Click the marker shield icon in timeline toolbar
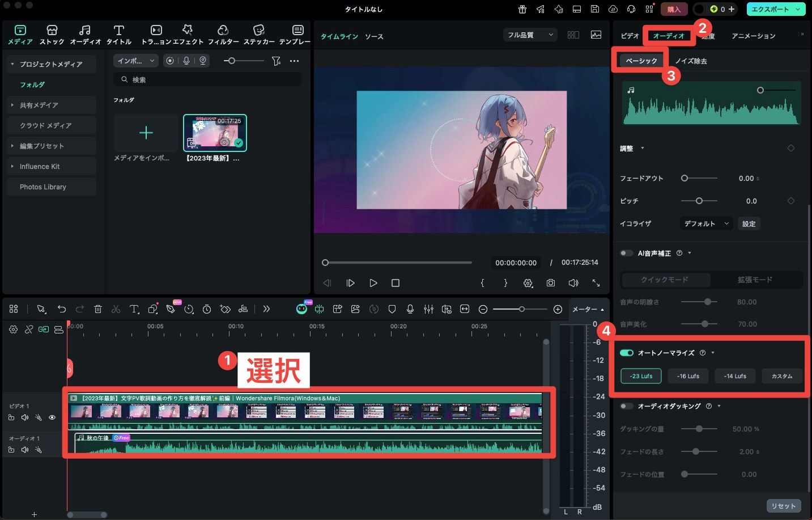Image resolution: width=812 pixels, height=520 pixels. click(392, 309)
